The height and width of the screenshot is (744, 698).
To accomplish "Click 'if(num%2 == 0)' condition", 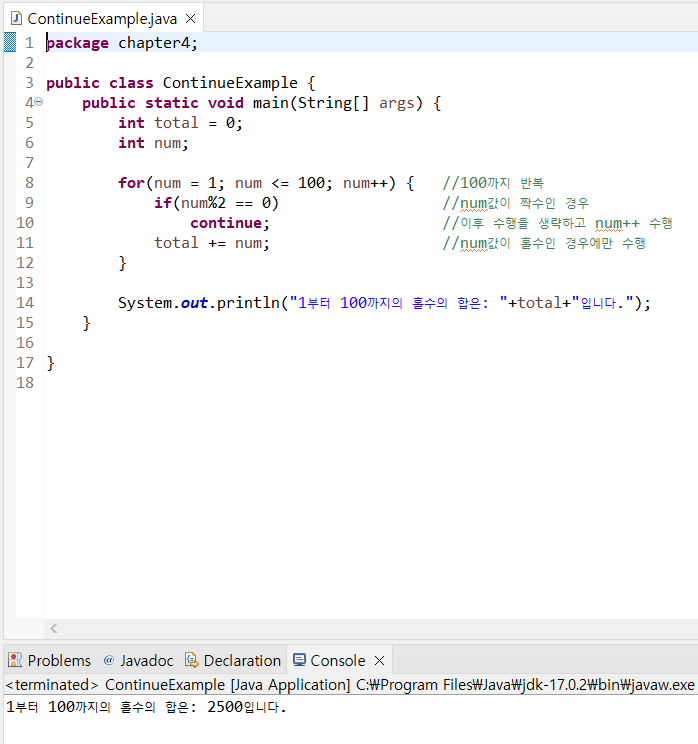I will click(216, 203).
